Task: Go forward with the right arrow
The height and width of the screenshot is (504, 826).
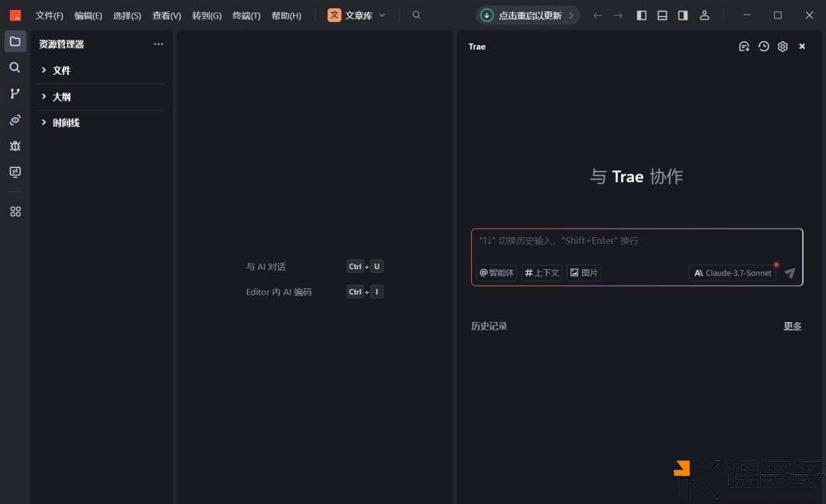Action: click(x=619, y=15)
